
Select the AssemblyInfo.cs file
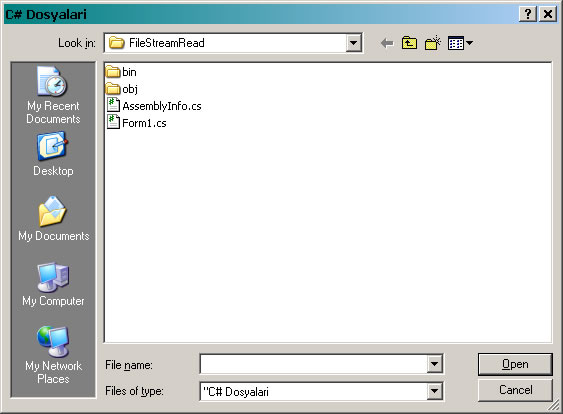click(x=154, y=106)
